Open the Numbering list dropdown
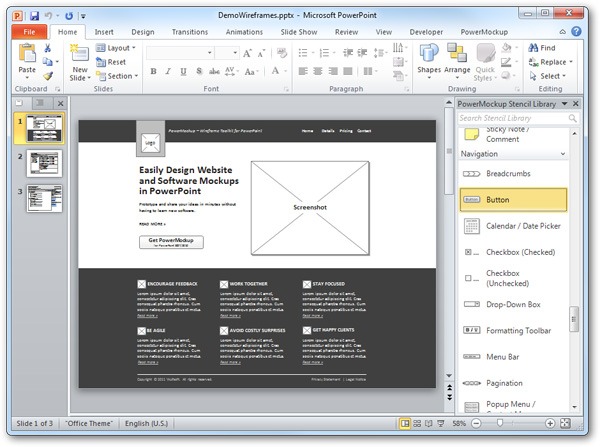Image resolution: width=600 pixels, height=447 pixels. coord(334,53)
